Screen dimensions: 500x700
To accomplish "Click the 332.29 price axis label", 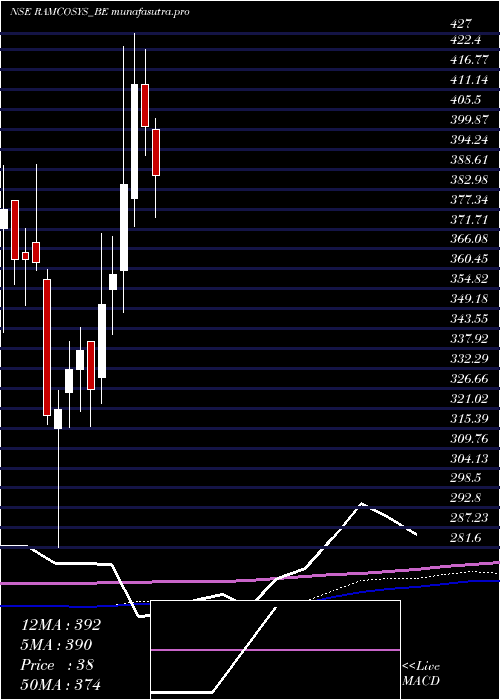I will coord(468,359).
